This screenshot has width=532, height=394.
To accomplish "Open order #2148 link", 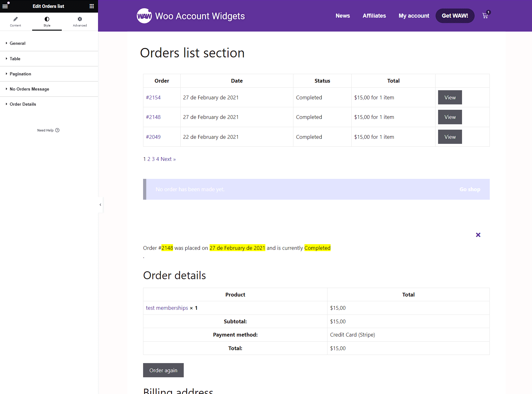I will point(153,117).
